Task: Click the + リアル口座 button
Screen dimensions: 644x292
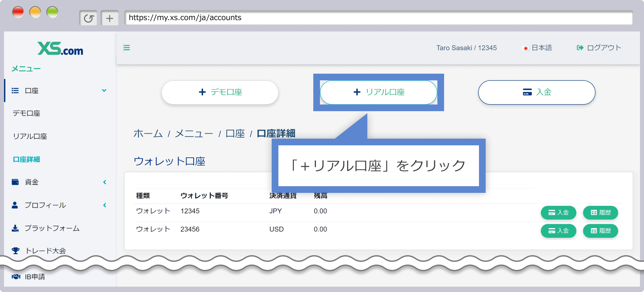Action: 379,92
